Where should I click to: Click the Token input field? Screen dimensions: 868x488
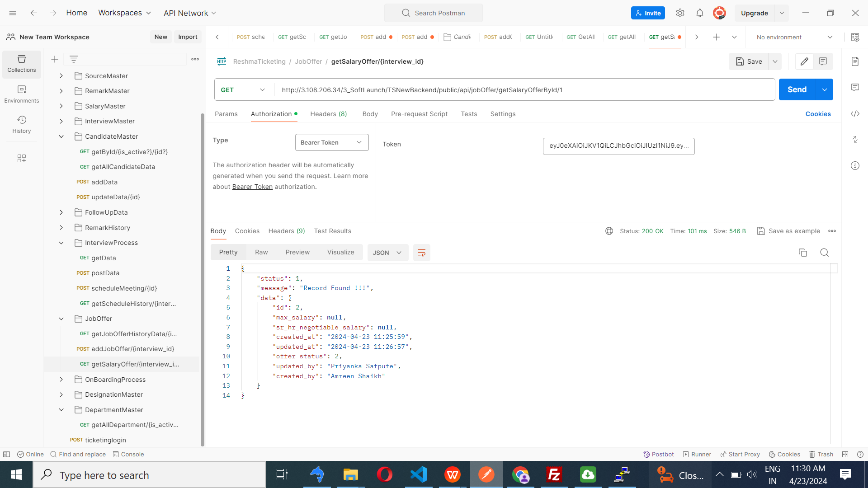pyautogui.click(x=618, y=146)
